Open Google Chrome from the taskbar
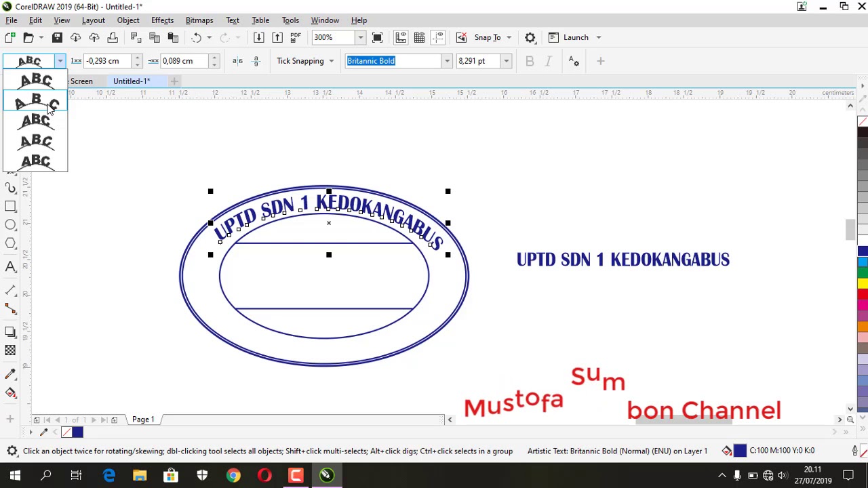 (233, 475)
